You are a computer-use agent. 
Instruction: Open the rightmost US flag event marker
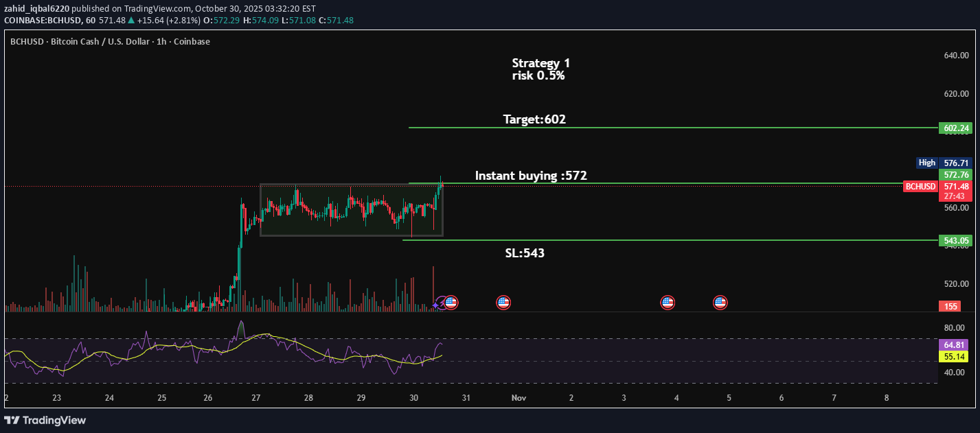click(x=720, y=302)
